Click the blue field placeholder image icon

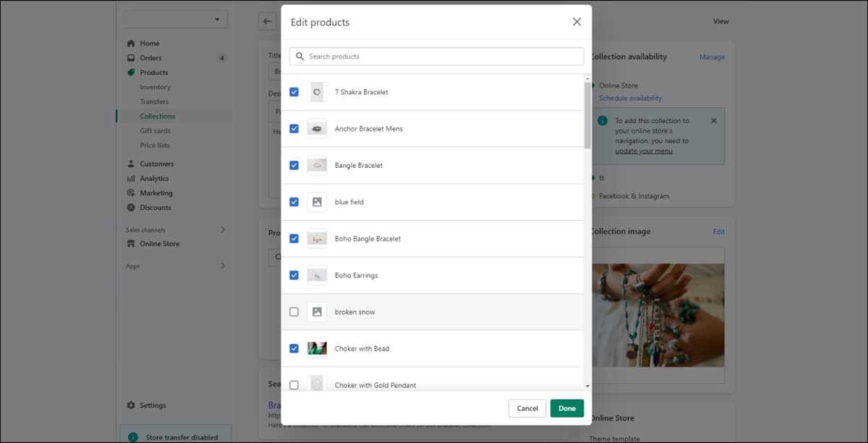point(317,202)
